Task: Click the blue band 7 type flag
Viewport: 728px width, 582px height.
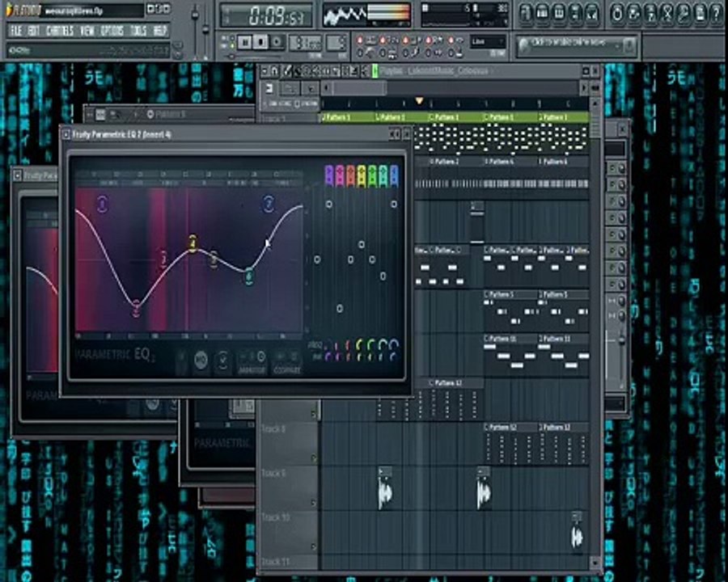Action: coord(394,176)
